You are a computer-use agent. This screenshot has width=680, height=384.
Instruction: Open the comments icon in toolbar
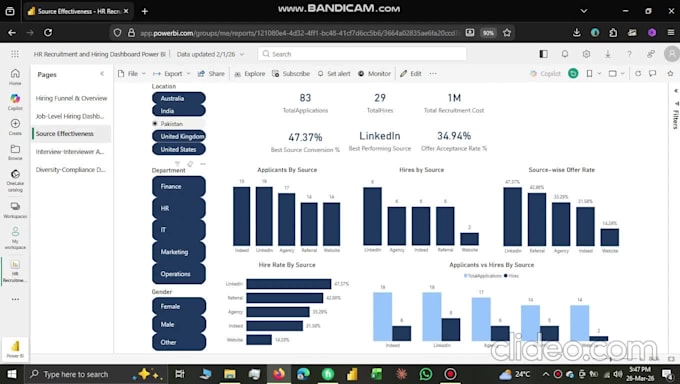click(x=653, y=73)
